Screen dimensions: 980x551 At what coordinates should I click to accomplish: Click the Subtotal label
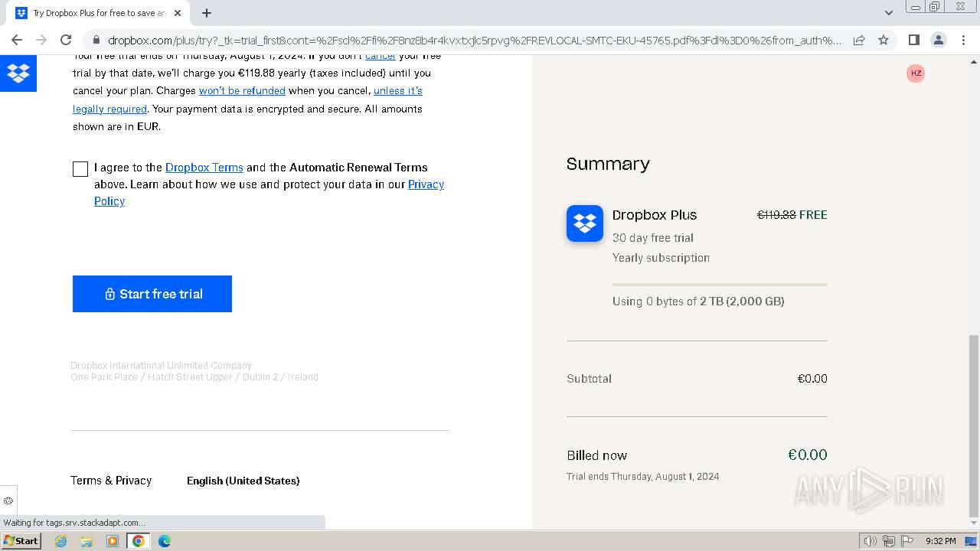(x=589, y=379)
